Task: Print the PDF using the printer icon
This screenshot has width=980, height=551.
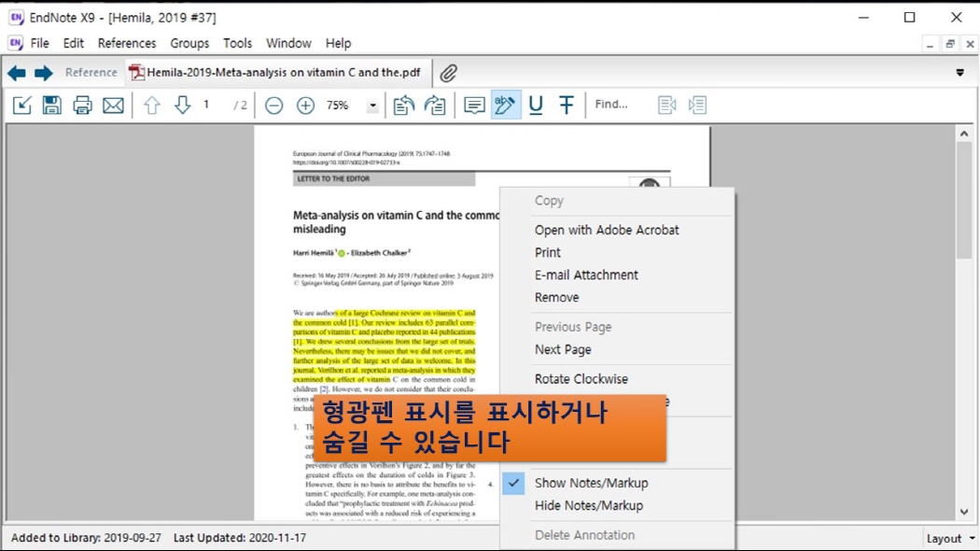Action: (82, 106)
